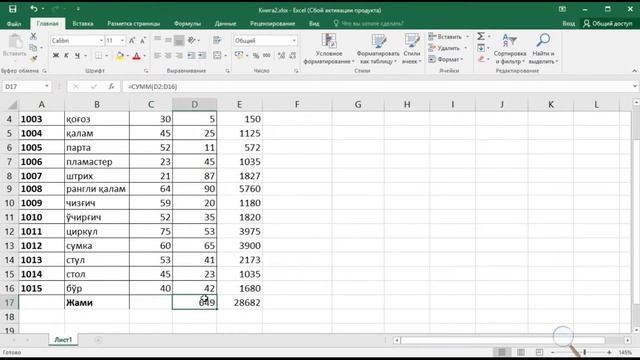
Task: Switch to the Разметка страницы tab
Action: (133, 24)
